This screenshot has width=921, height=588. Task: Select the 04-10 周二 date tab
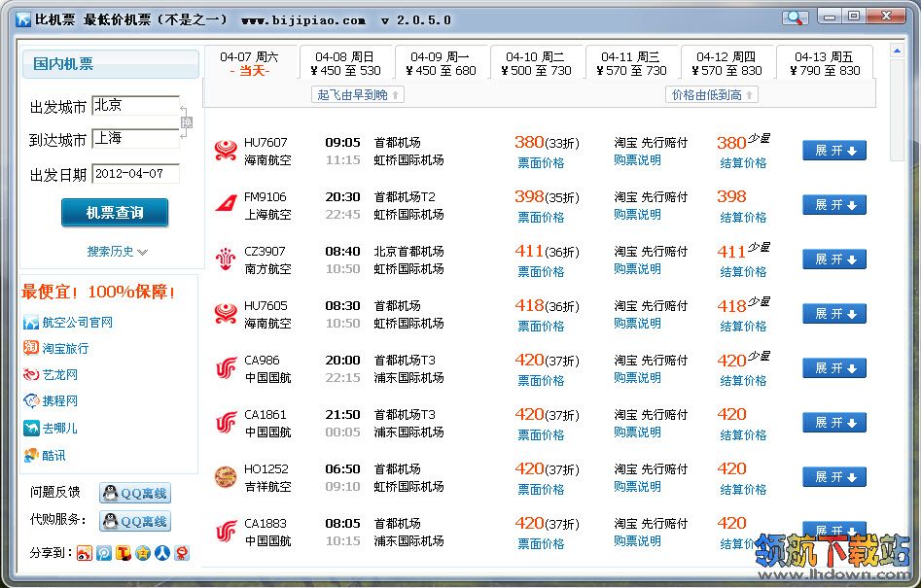tap(536, 63)
